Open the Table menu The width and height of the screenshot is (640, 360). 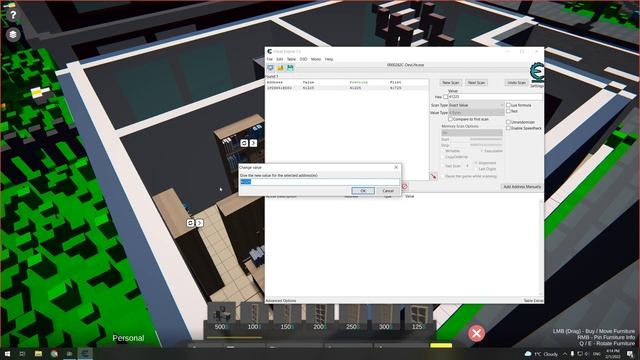tap(291, 59)
